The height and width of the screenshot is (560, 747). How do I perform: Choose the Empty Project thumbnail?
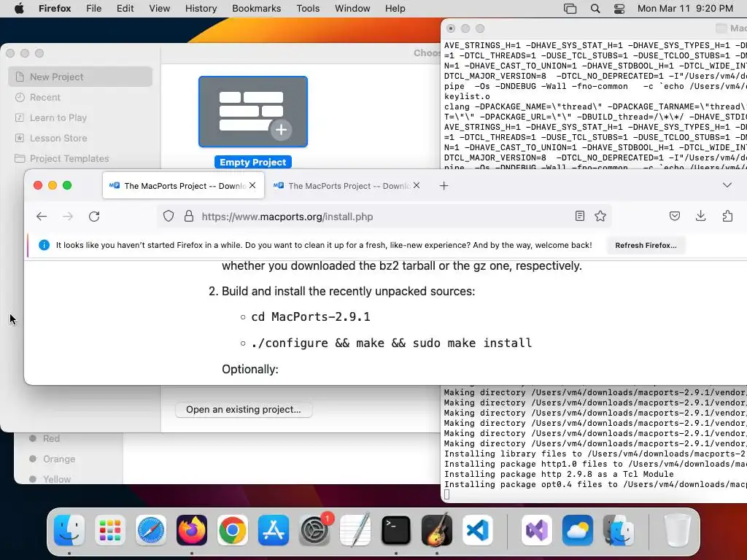coord(253,112)
